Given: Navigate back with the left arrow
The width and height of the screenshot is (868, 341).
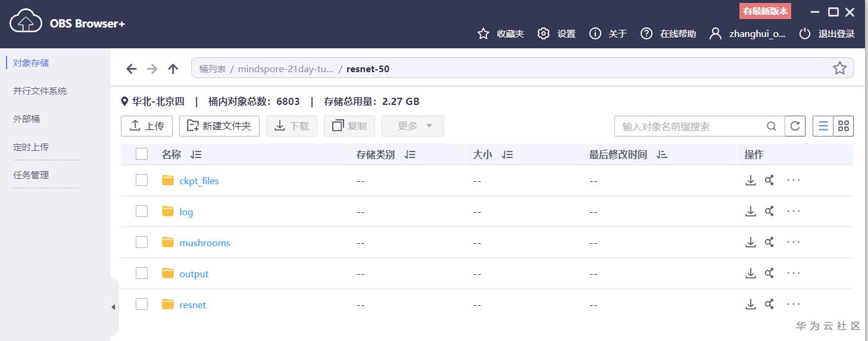Looking at the screenshot, I should point(132,69).
